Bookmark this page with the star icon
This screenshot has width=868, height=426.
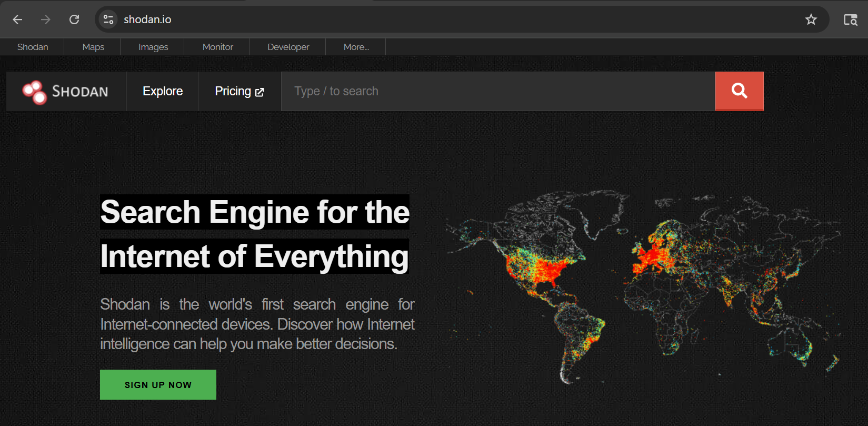pyautogui.click(x=811, y=19)
